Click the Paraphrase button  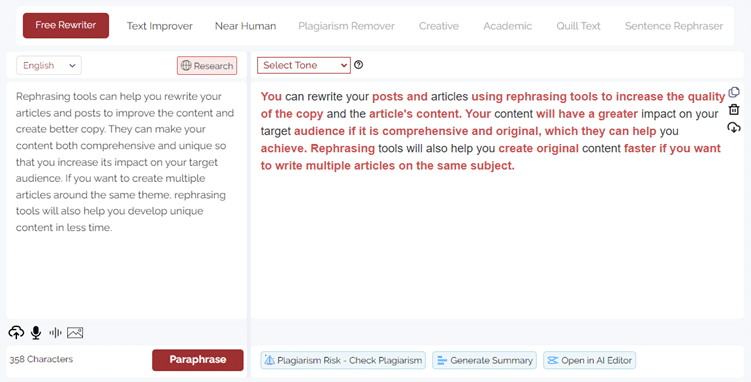tap(198, 360)
